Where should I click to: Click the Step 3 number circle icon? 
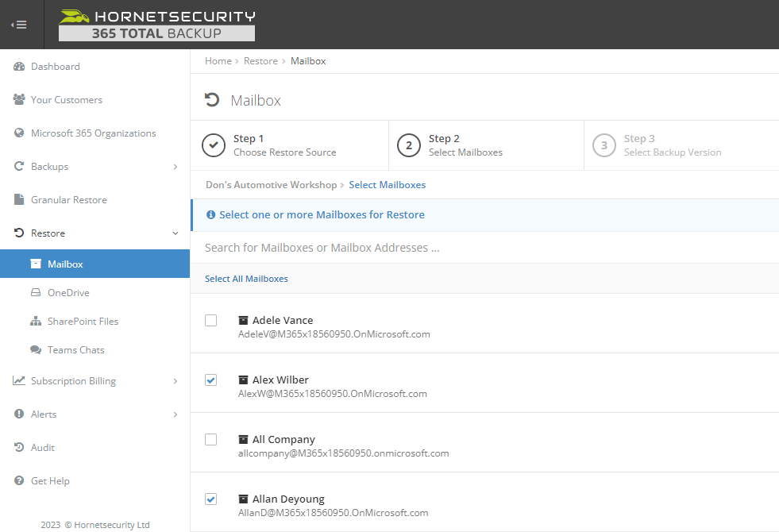tap(604, 145)
